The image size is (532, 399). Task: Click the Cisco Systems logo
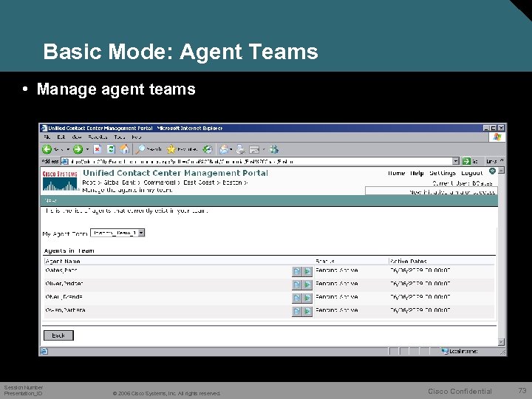[x=60, y=181]
